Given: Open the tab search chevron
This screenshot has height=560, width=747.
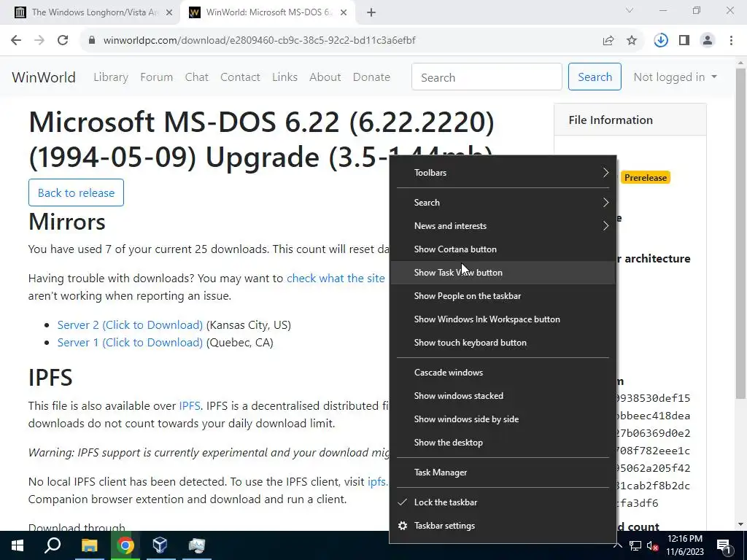Looking at the screenshot, I should [630, 10].
